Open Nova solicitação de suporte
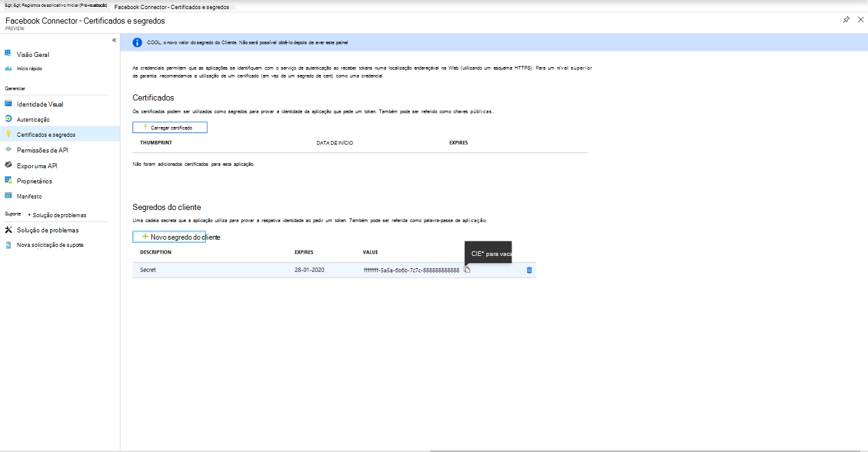Image resolution: width=868 pixels, height=452 pixels. (50, 245)
